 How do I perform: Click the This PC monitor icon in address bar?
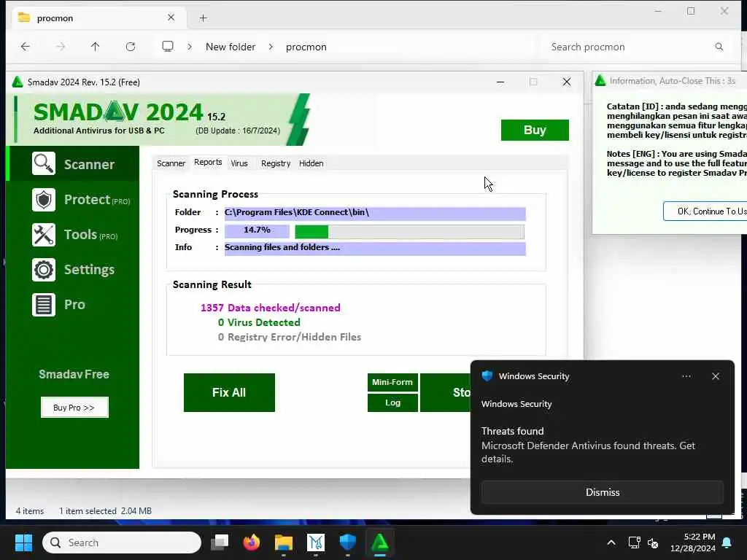tap(168, 46)
